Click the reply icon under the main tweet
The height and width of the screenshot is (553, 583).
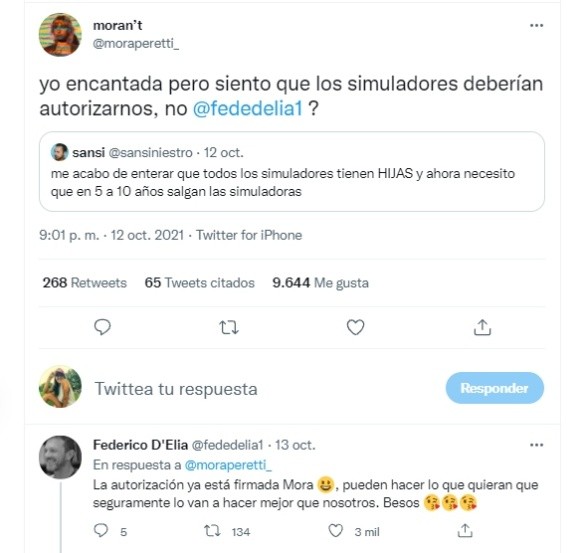pos(102,327)
